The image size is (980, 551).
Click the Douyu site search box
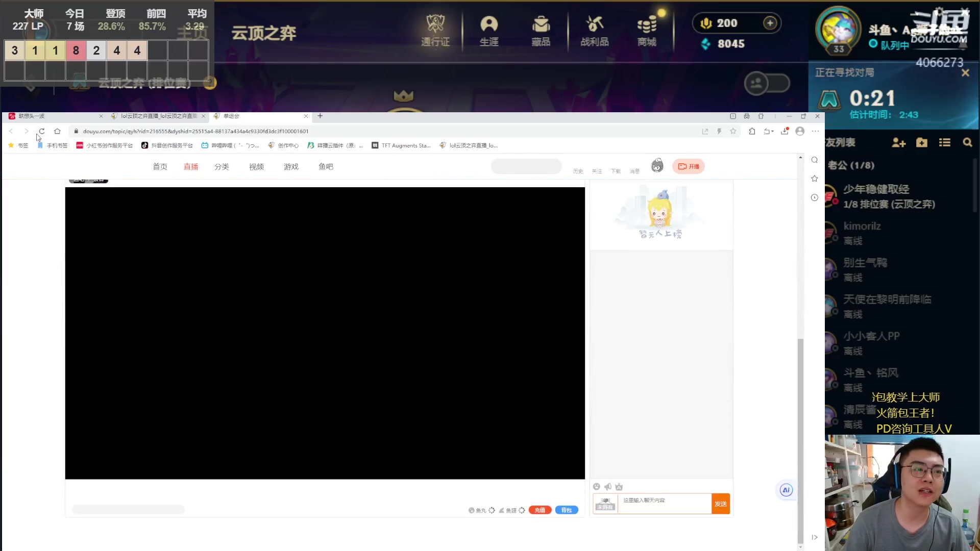coord(526,166)
